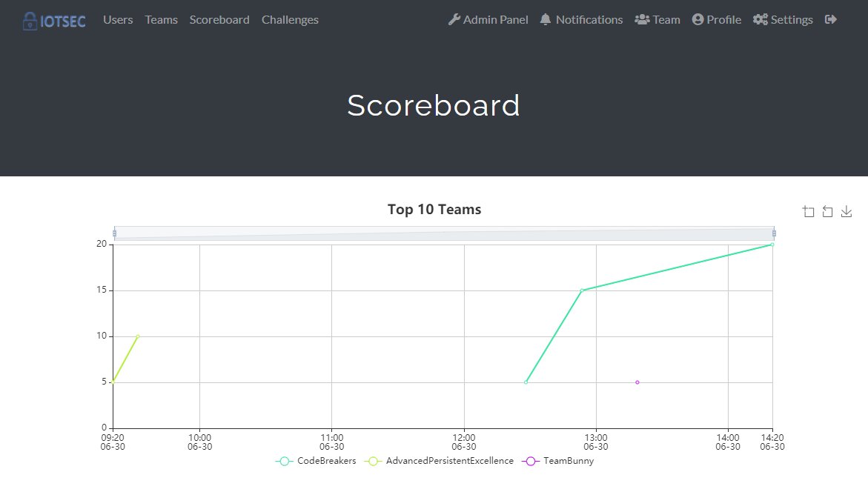
Task: Click the '15' y-axis label
Action: point(102,290)
